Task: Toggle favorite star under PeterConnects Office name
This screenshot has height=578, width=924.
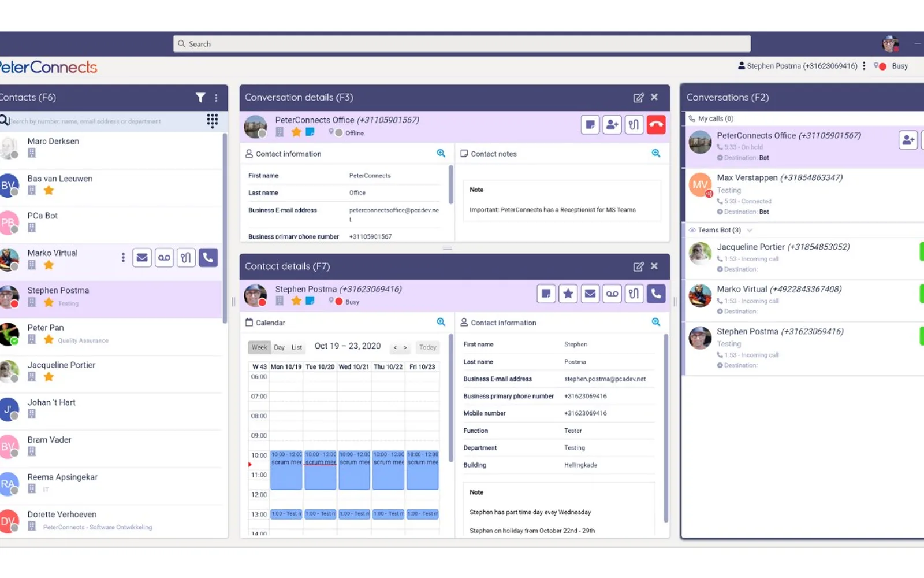Action: (296, 132)
